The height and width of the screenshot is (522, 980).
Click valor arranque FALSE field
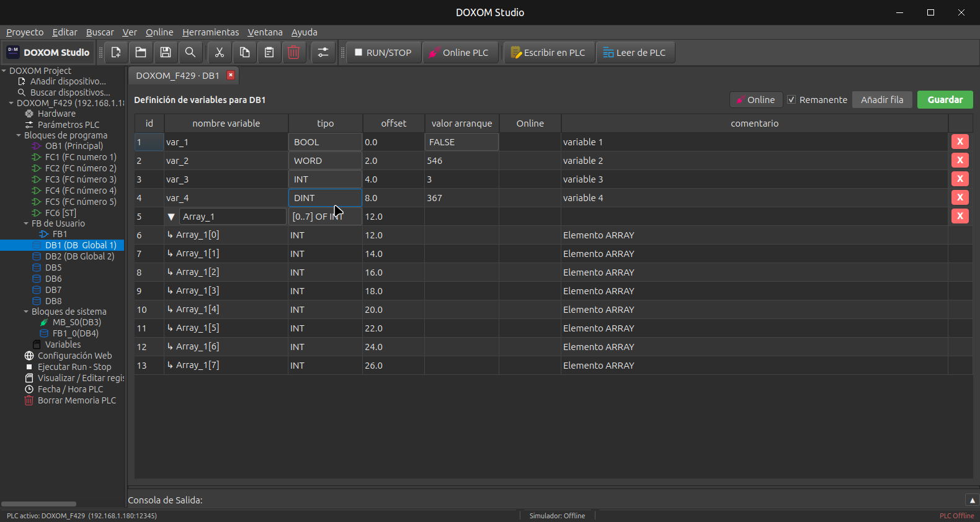pyautogui.click(x=461, y=142)
